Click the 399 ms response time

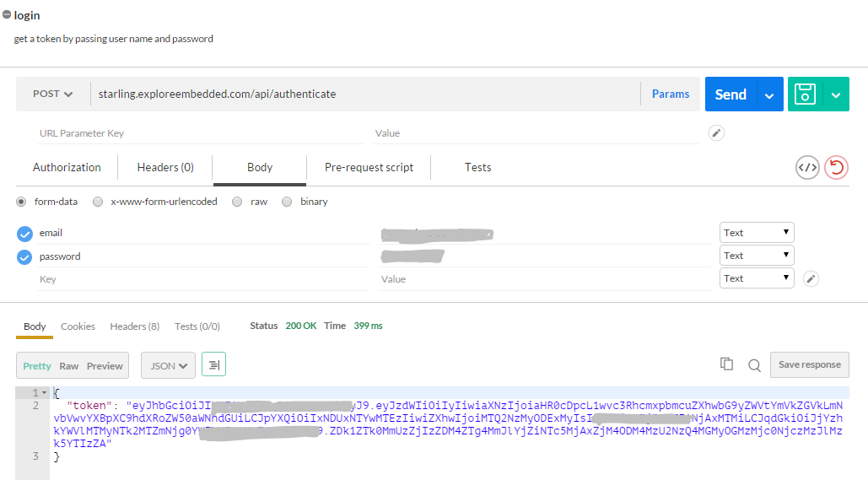[368, 326]
